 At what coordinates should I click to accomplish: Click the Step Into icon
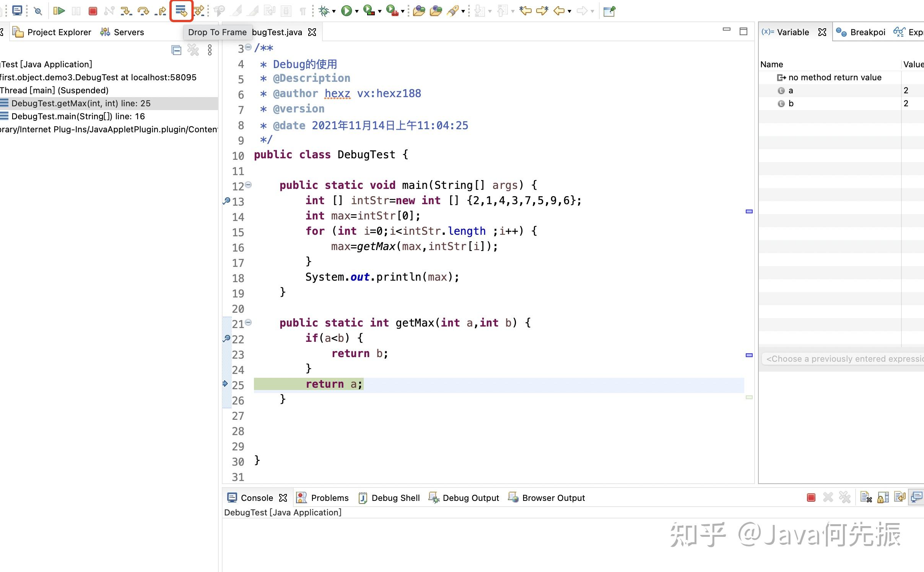click(x=125, y=11)
